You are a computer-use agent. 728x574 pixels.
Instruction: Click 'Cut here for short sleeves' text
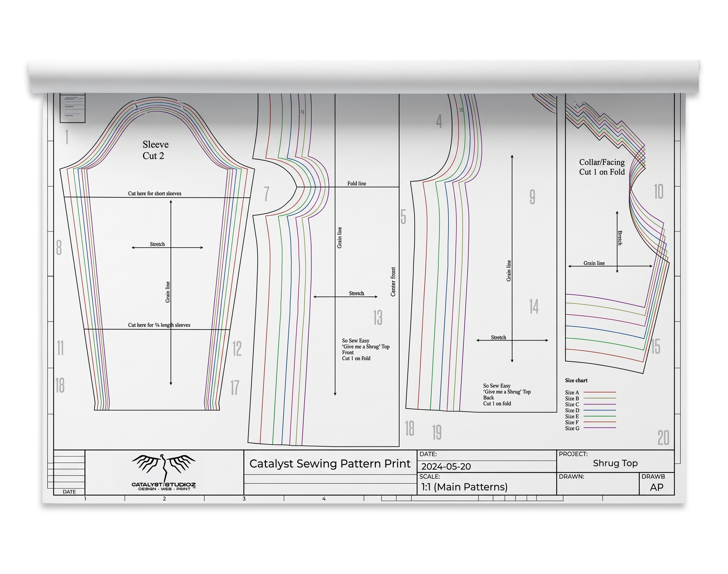(x=155, y=193)
